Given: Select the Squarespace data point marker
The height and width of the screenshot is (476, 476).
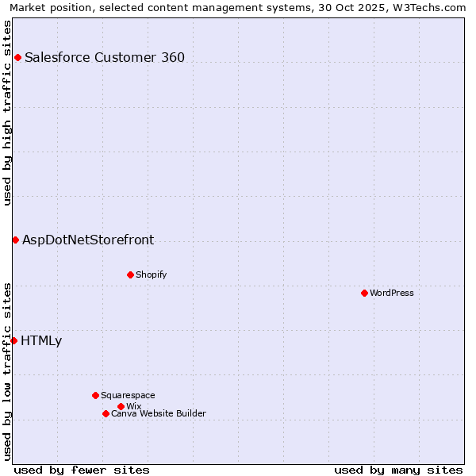Looking at the screenshot, I should click(95, 395).
